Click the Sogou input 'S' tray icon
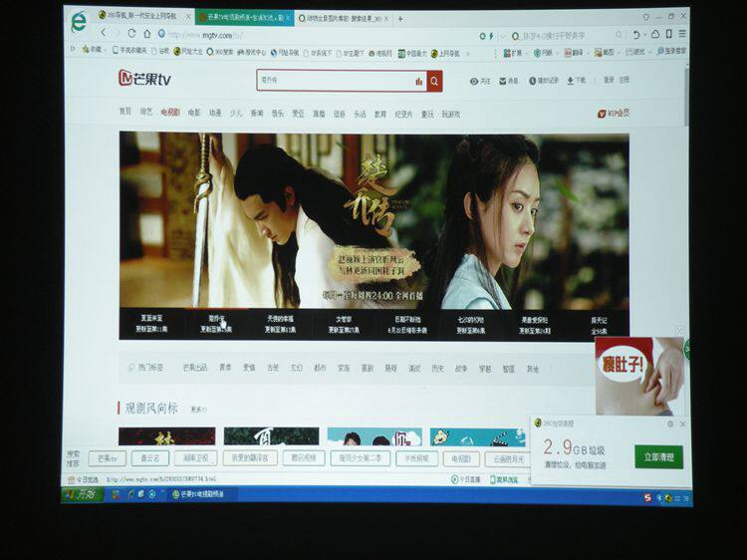This screenshot has width=747, height=560. (x=647, y=497)
